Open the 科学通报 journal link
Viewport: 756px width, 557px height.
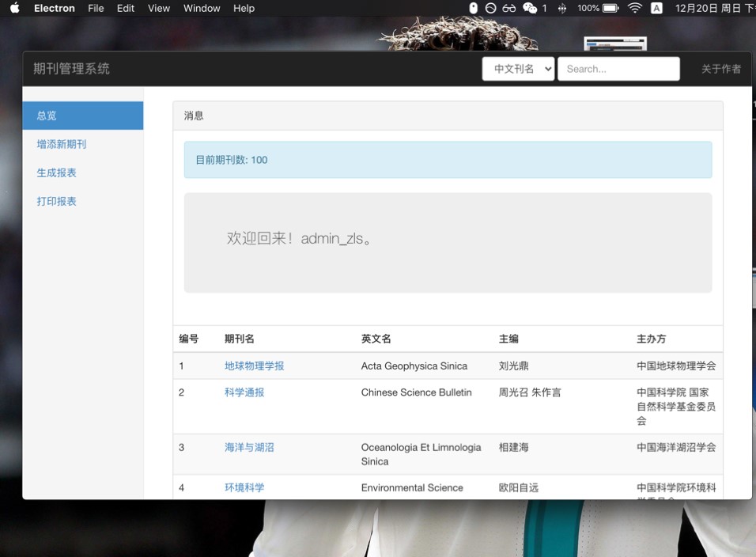click(x=244, y=392)
